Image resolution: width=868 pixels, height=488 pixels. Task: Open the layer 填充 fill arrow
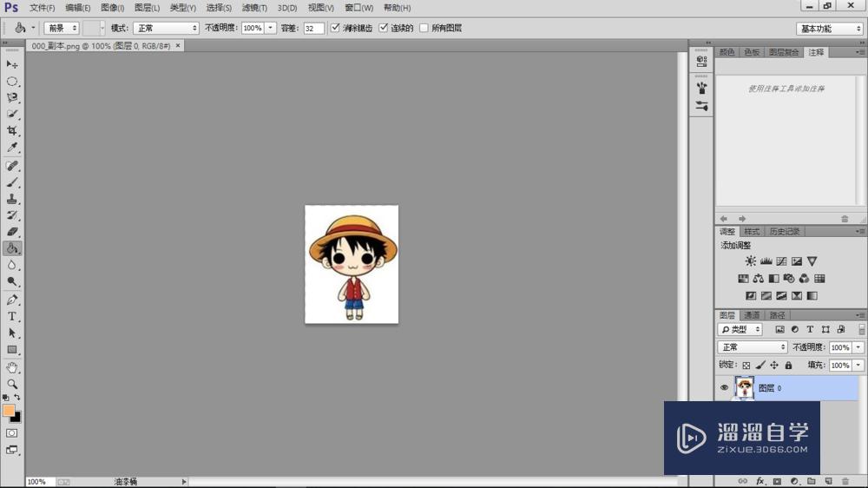(x=858, y=365)
